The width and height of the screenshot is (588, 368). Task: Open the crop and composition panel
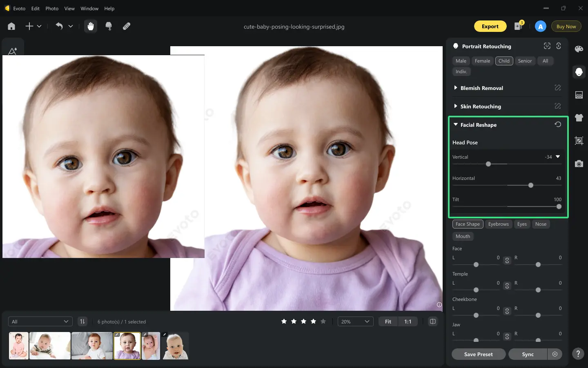click(579, 141)
